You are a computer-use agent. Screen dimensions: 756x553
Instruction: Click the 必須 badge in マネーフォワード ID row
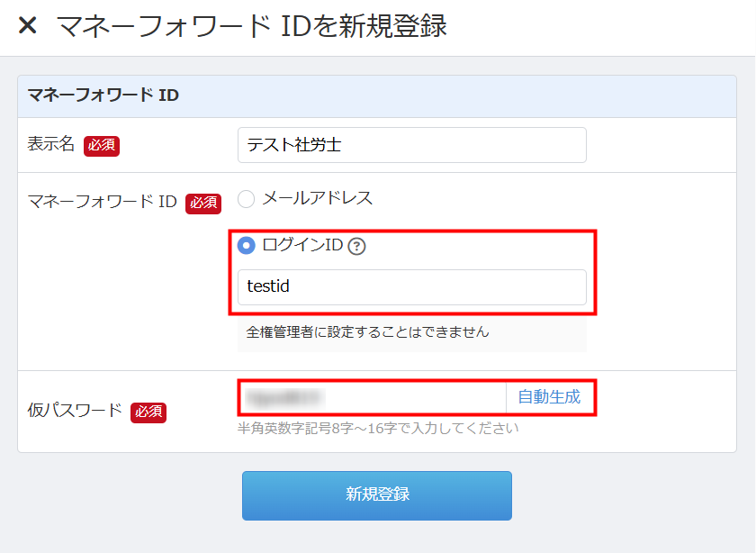click(203, 204)
